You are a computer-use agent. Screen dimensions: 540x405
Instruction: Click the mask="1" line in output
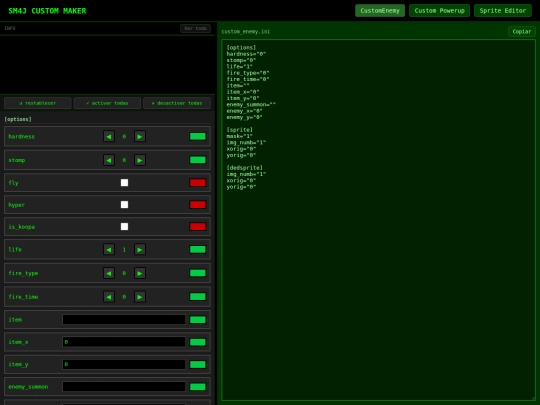coord(239,136)
